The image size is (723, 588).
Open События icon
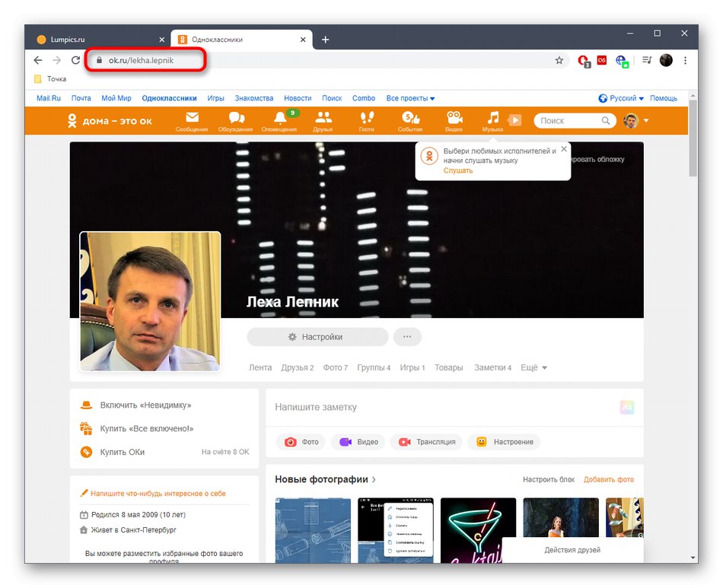410,120
